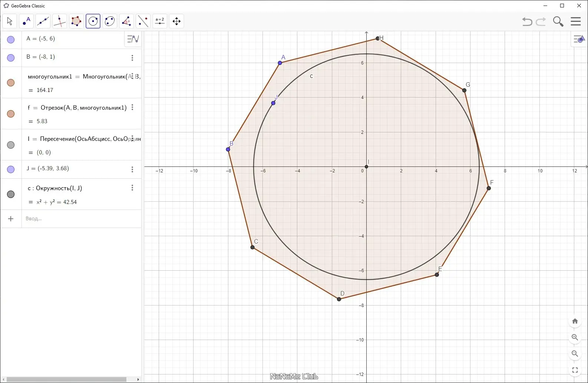Toggle visibility of intersection point I
This screenshot has width=588, height=383.
pos(11,145)
